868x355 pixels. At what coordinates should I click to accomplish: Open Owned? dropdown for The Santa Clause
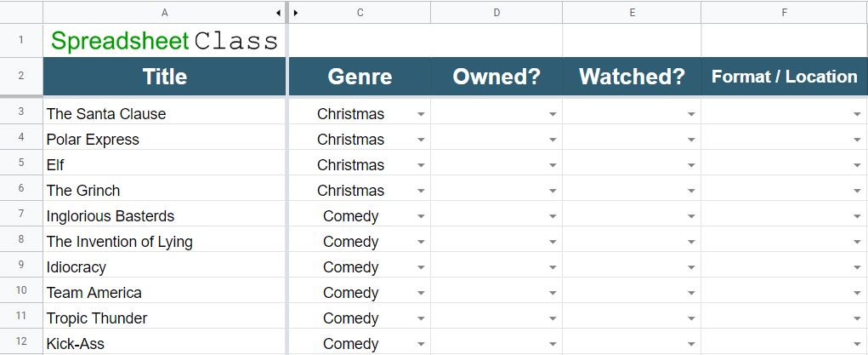click(553, 114)
